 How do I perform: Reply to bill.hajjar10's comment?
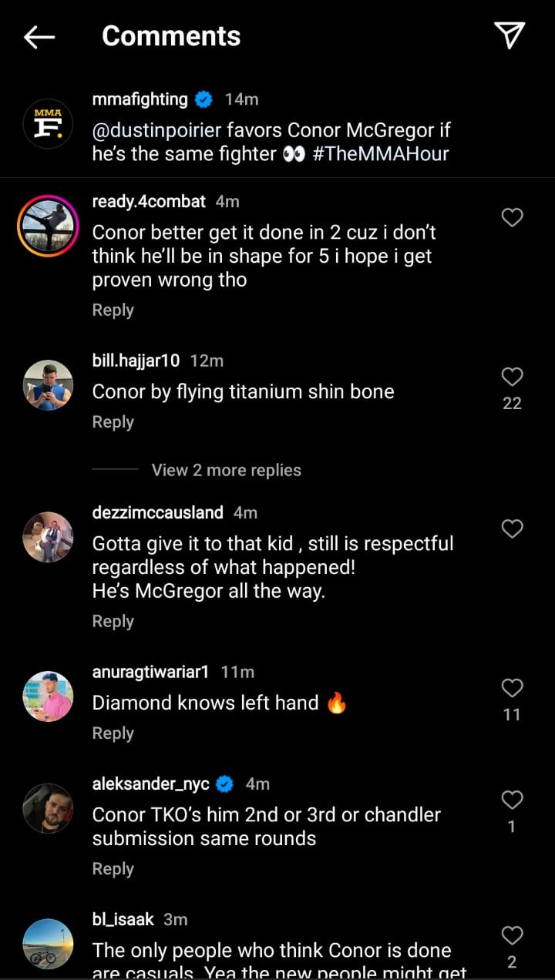pyautogui.click(x=113, y=422)
